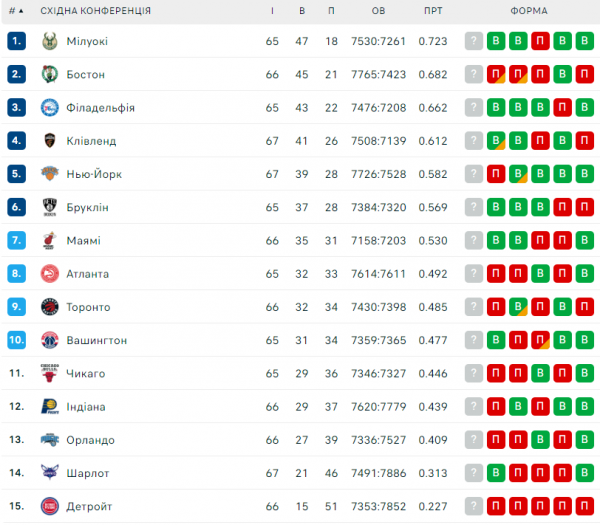Open the Вашингтон team link
600x525 pixels.
[97, 341]
